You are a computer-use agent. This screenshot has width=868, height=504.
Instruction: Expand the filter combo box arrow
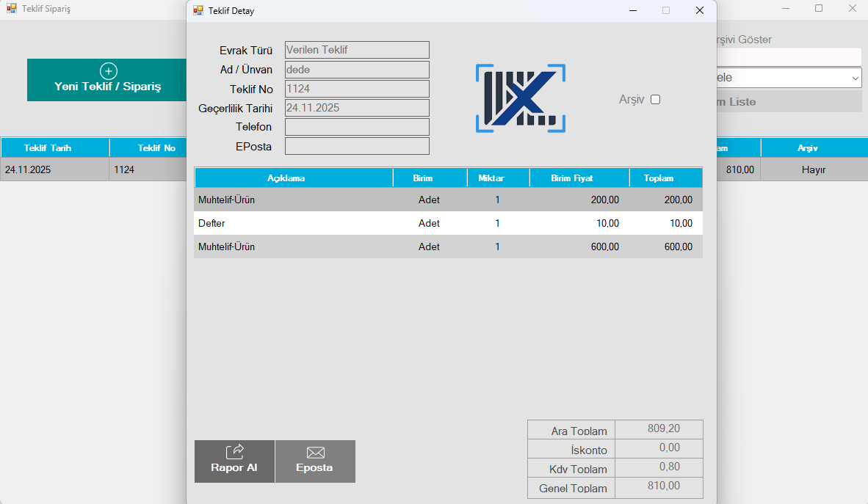(x=855, y=78)
